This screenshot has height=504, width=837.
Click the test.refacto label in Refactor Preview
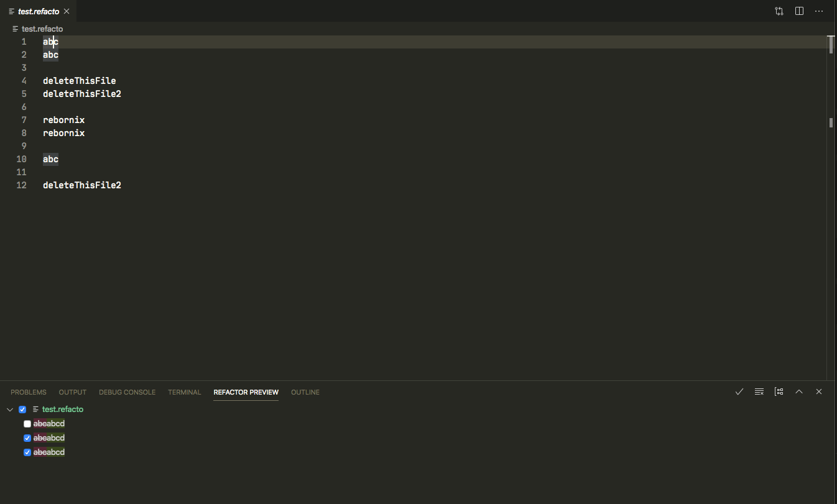pos(63,409)
